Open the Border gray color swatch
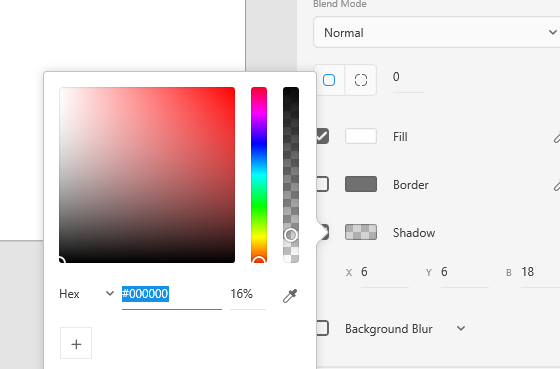560x369 pixels. pyautogui.click(x=361, y=184)
